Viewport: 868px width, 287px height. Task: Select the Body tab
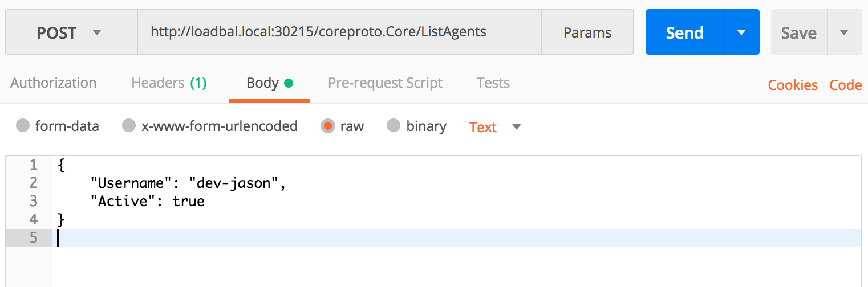[x=270, y=83]
